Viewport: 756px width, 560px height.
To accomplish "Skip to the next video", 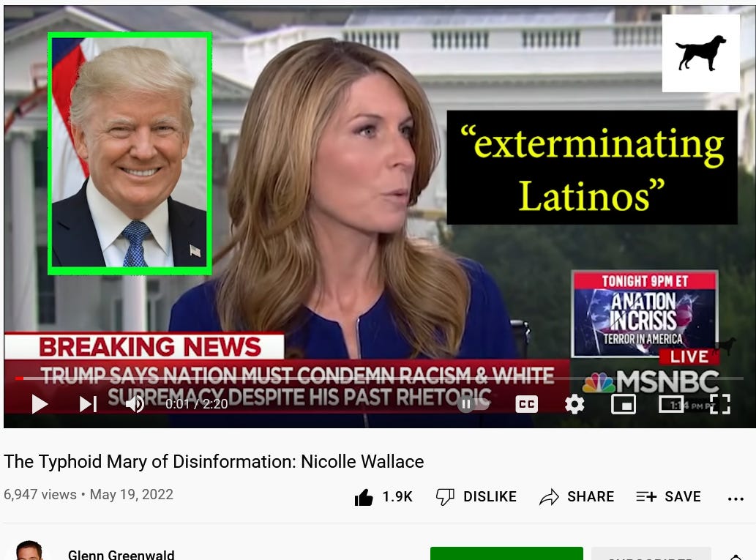I will pyautogui.click(x=88, y=404).
